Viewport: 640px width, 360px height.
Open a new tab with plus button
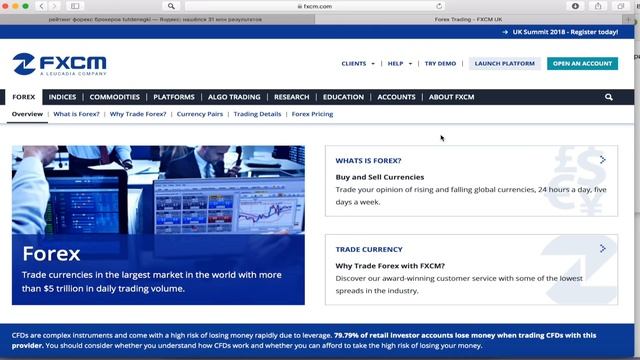tap(629, 19)
